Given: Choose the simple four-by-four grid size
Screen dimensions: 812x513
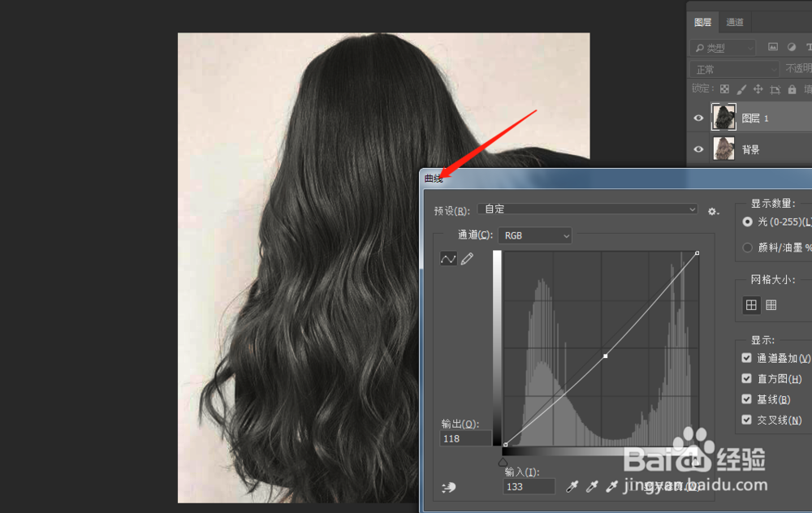Looking at the screenshot, I should [751, 305].
